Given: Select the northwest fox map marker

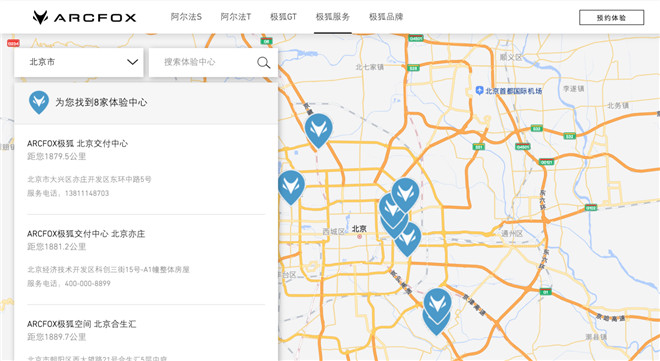Looking at the screenshot, I should click(x=319, y=130).
